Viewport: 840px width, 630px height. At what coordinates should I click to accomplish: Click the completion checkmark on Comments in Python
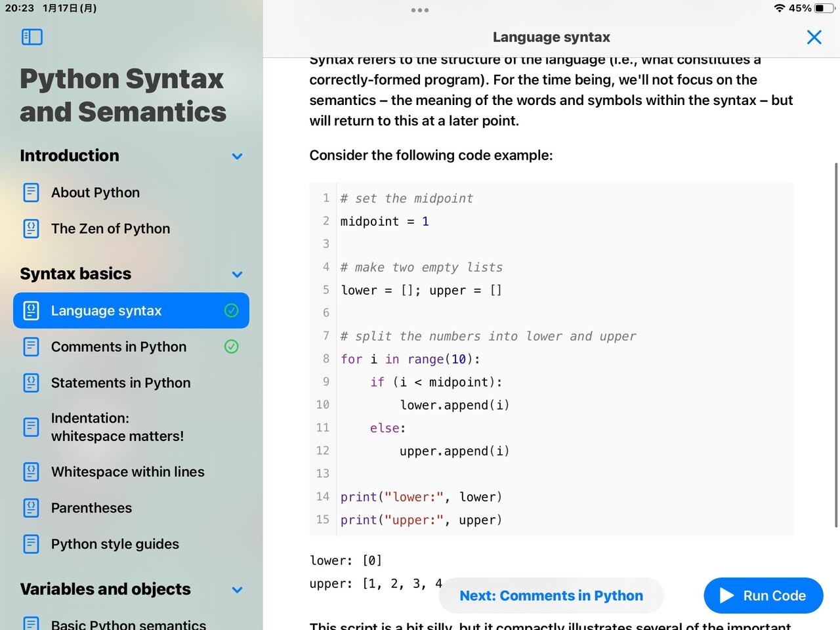pyautogui.click(x=231, y=346)
